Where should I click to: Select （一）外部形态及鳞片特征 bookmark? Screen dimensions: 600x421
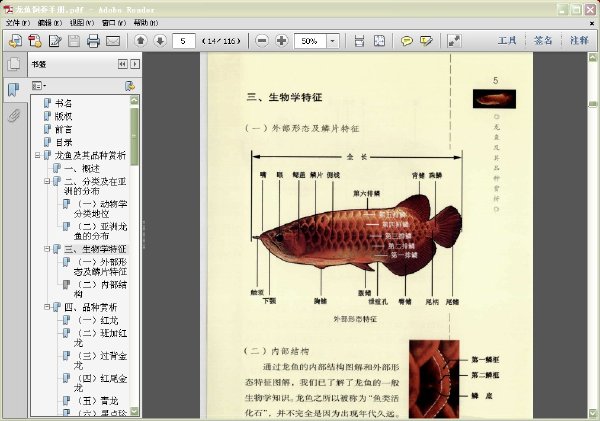tap(100, 267)
